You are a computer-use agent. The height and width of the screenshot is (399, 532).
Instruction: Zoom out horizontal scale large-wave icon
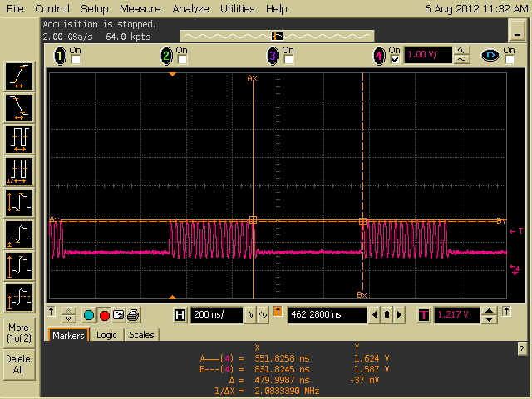[263, 315]
